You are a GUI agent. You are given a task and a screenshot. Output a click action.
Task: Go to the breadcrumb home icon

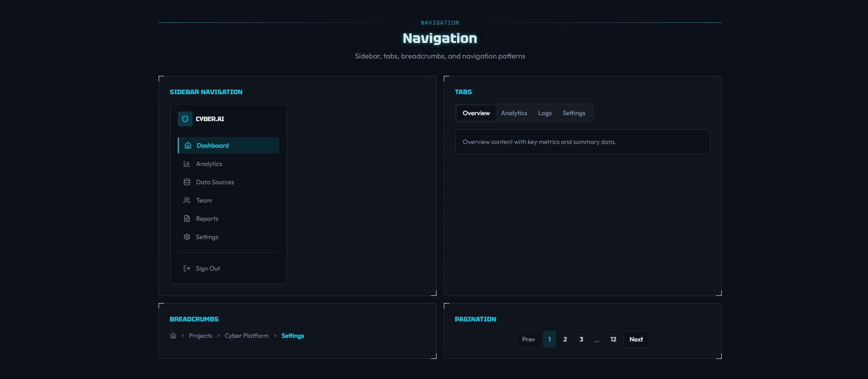(x=173, y=336)
